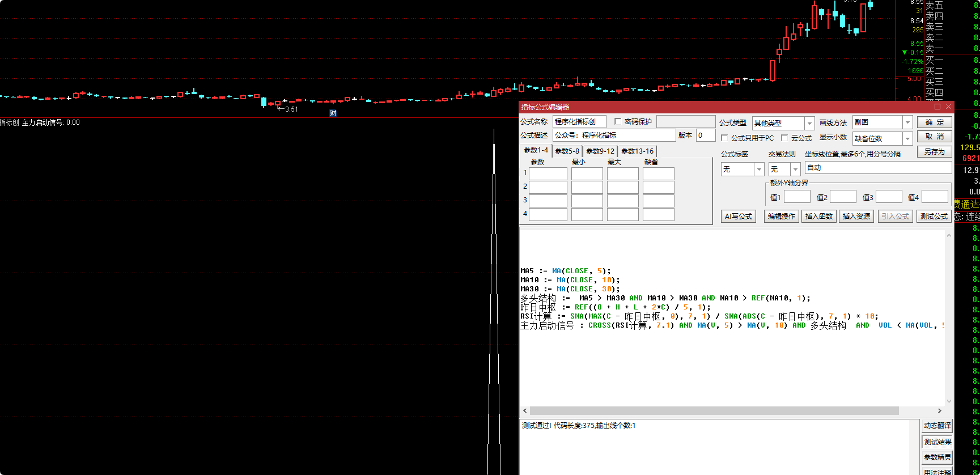
Task: Click the left arrow of horizontal code scrollbar
Action: (525, 411)
